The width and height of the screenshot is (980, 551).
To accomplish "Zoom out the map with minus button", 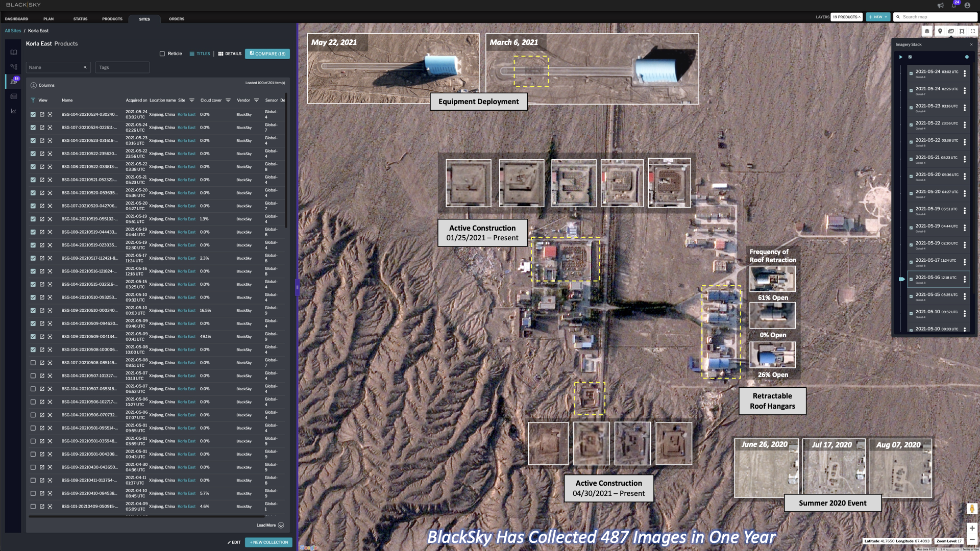I will click(x=972, y=539).
